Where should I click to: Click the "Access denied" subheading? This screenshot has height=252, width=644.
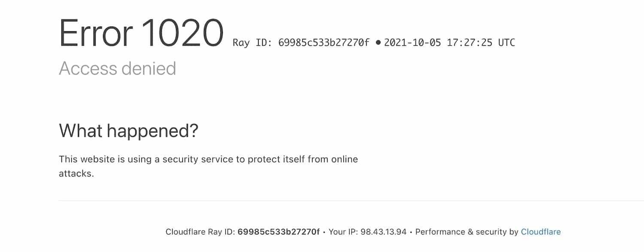point(117,69)
